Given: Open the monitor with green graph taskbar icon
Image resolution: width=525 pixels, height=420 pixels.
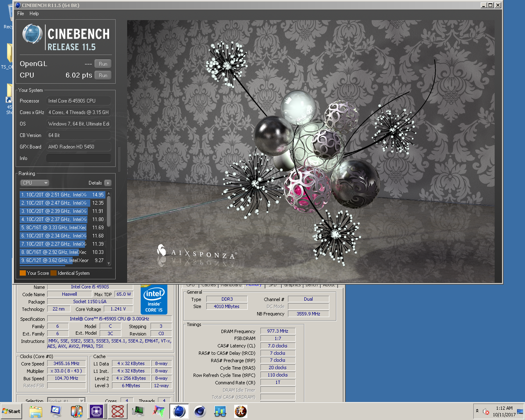Looking at the screenshot, I should 138,411.
